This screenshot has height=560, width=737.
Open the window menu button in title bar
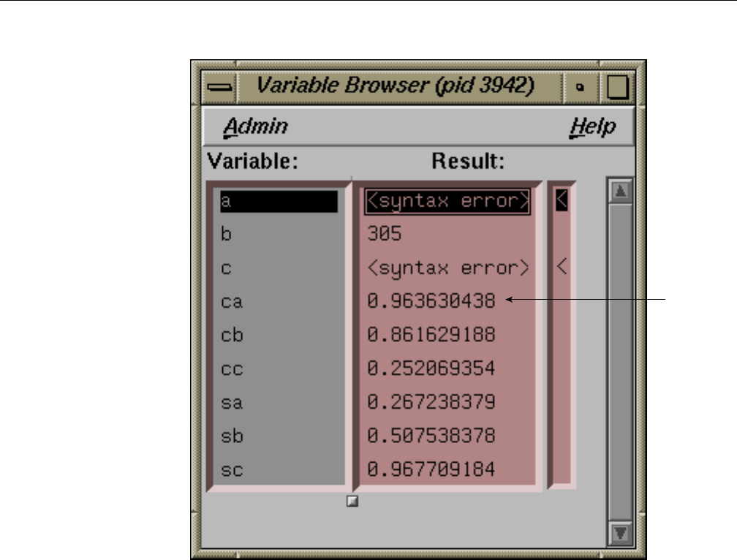tap(219, 87)
